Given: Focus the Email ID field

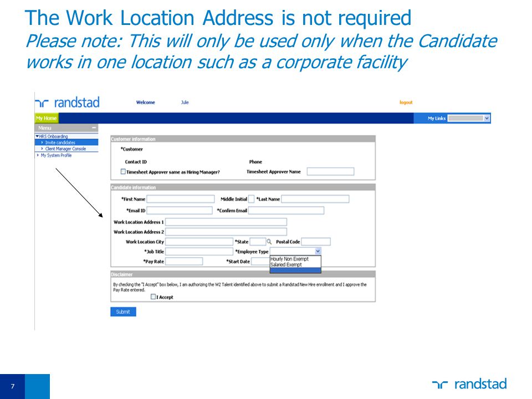Looking at the screenshot, I should coord(180,211).
